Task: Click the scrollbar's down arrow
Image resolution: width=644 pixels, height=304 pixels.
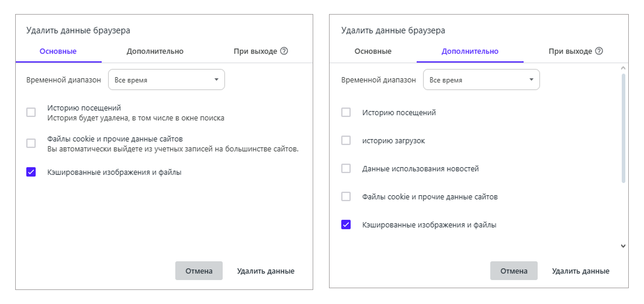Action: coord(623,246)
